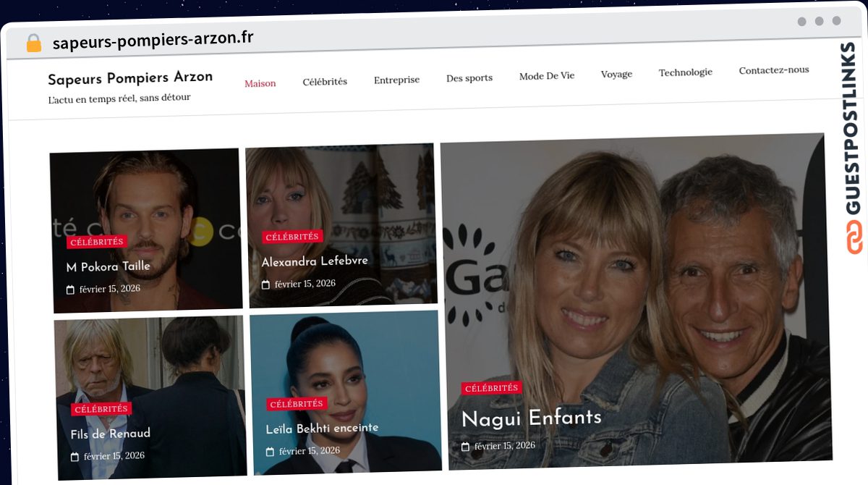The height and width of the screenshot is (485, 868).
Task: Read the Fils de Renaud article
Action: [x=111, y=434]
